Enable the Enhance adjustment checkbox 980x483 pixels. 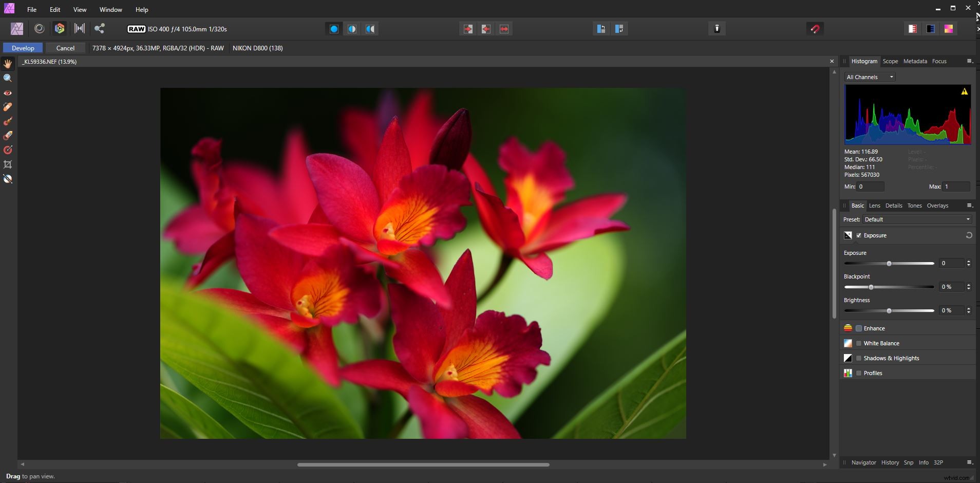(859, 328)
